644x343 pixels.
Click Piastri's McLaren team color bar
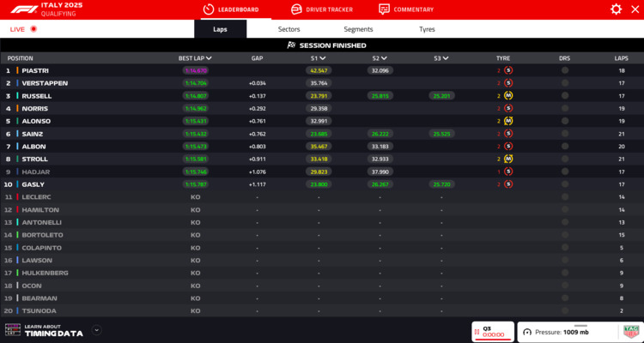coord(17,70)
